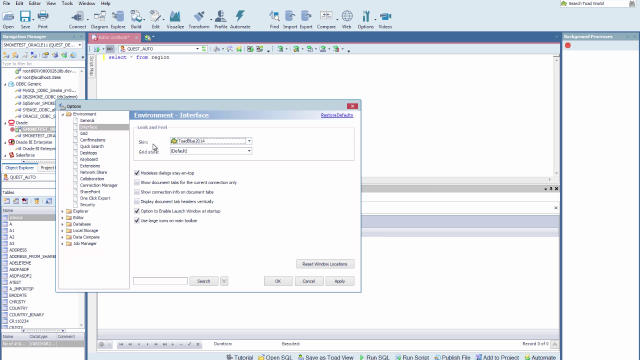Enable show document tabs for current connection only
The image size is (640, 360).
tap(137, 182)
